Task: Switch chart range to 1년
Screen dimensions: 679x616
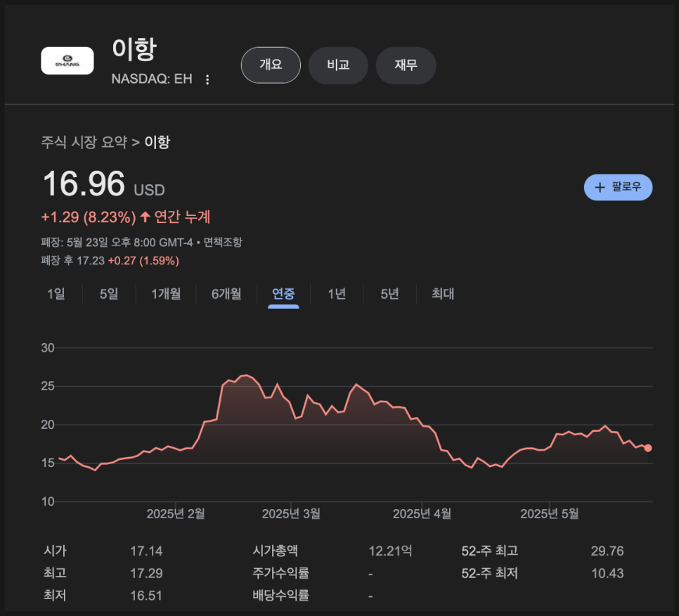Action: [x=337, y=294]
